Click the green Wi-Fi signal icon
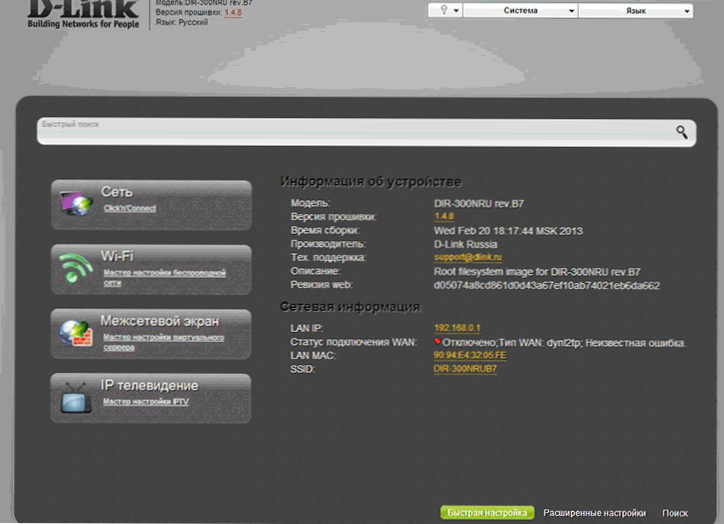Screen dimensions: 724x524 pos(76,268)
